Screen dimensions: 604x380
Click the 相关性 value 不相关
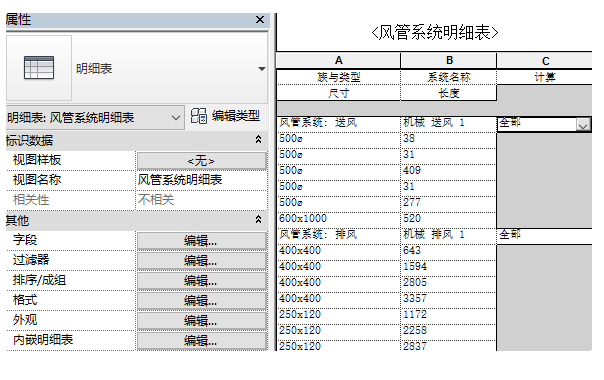coord(201,200)
